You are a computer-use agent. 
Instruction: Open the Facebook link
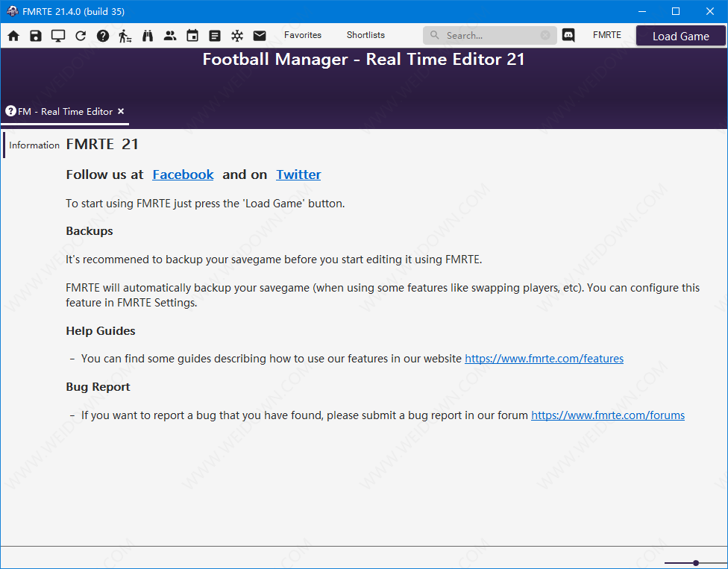click(183, 175)
